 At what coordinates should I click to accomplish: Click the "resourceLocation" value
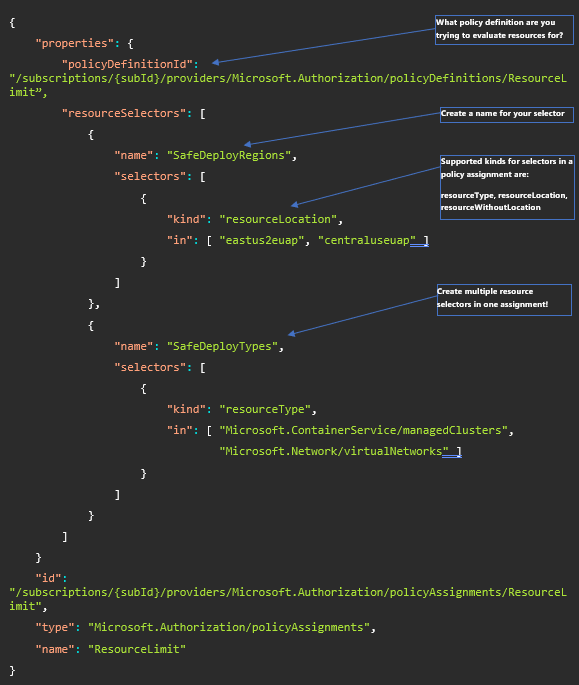(x=278, y=219)
